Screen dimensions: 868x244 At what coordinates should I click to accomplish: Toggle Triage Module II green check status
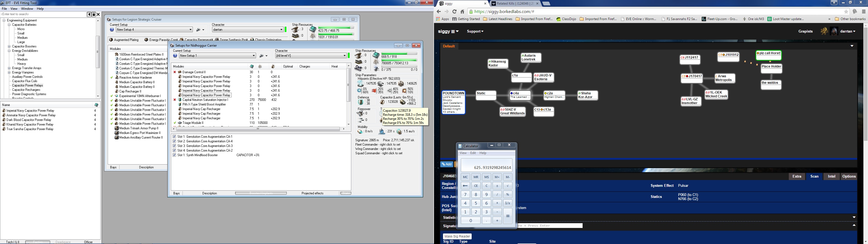point(174,123)
